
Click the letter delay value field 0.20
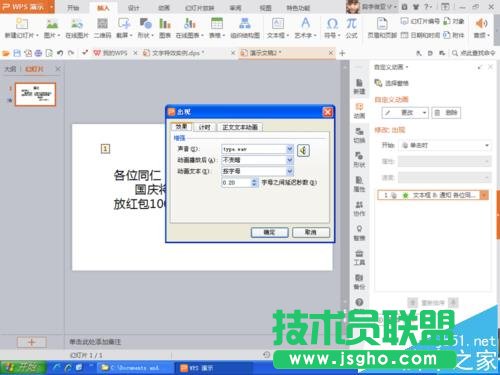pyautogui.click(x=236, y=182)
